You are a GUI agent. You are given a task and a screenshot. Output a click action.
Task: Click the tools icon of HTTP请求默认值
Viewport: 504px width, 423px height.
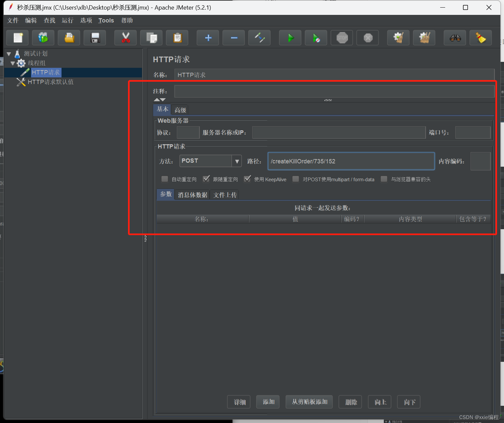tap(21, 82)
